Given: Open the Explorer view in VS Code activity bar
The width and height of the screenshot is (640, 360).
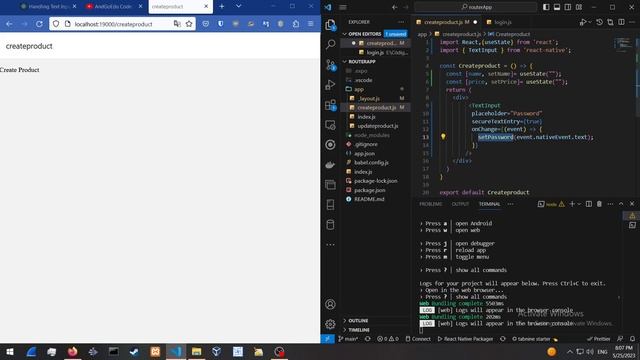Looking at the screenshot, I should 330,25.
